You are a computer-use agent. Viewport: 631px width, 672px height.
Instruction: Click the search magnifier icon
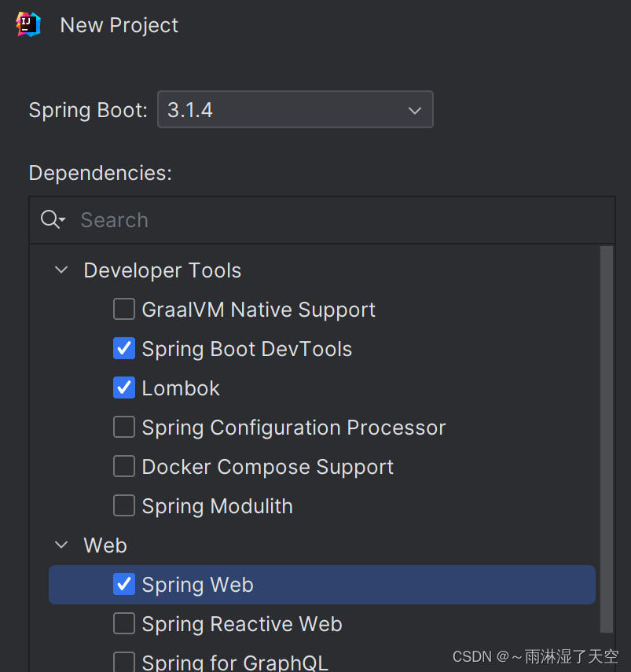click(x=52, y=220)
